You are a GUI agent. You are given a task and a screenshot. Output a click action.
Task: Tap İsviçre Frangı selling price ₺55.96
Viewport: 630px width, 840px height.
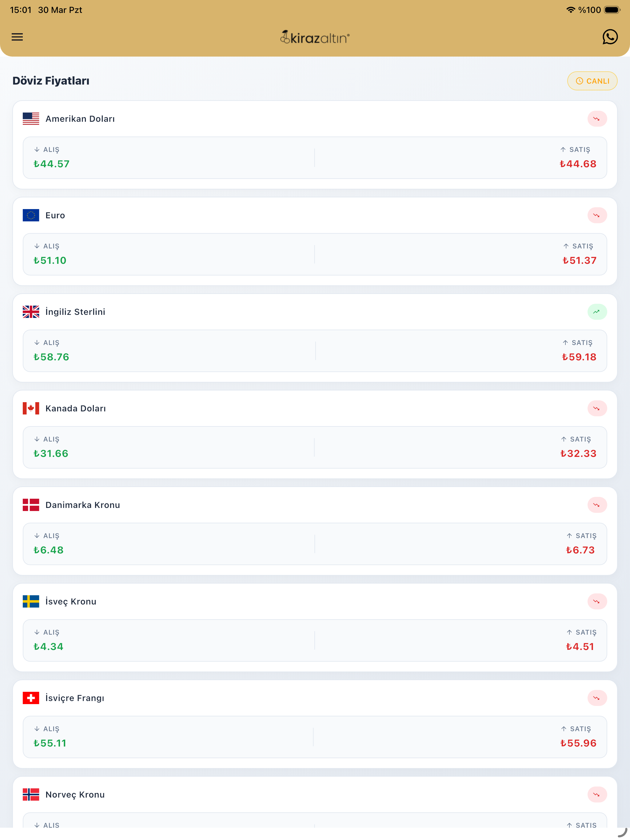pos(578,743)
